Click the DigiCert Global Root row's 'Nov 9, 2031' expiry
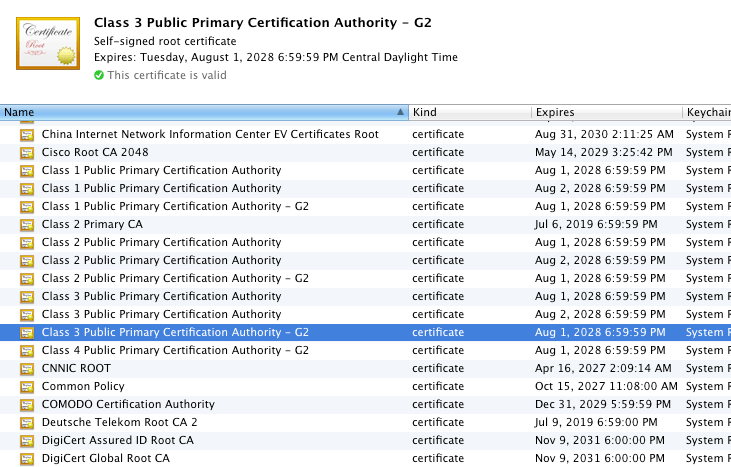This screenshot has height=467, width=731. [600, 458]
